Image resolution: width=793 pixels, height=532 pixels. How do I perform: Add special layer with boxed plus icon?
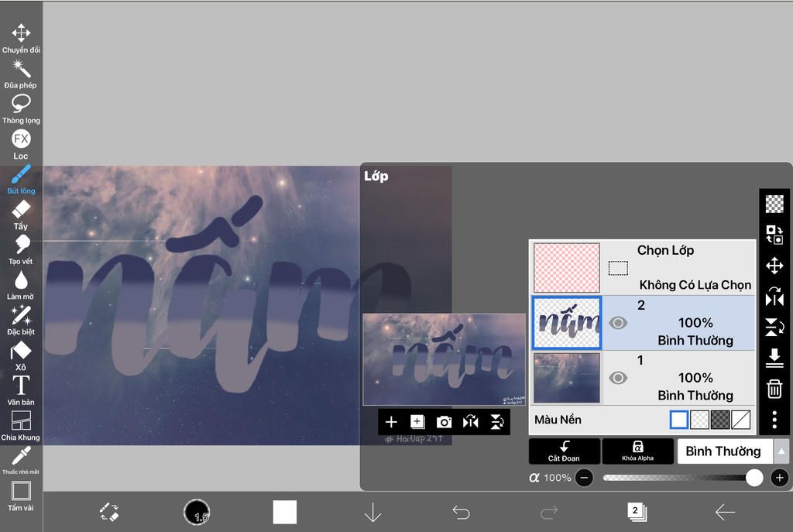417,422
